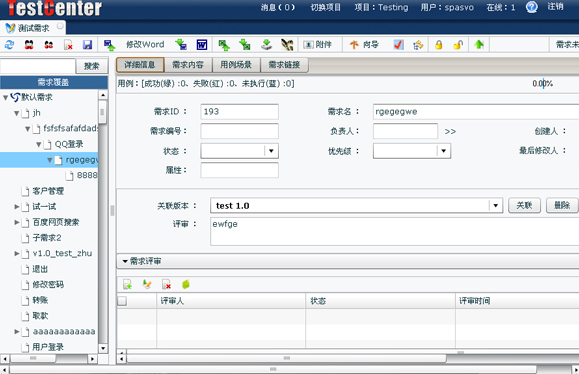Click the open unlock icon

(458, 45)
